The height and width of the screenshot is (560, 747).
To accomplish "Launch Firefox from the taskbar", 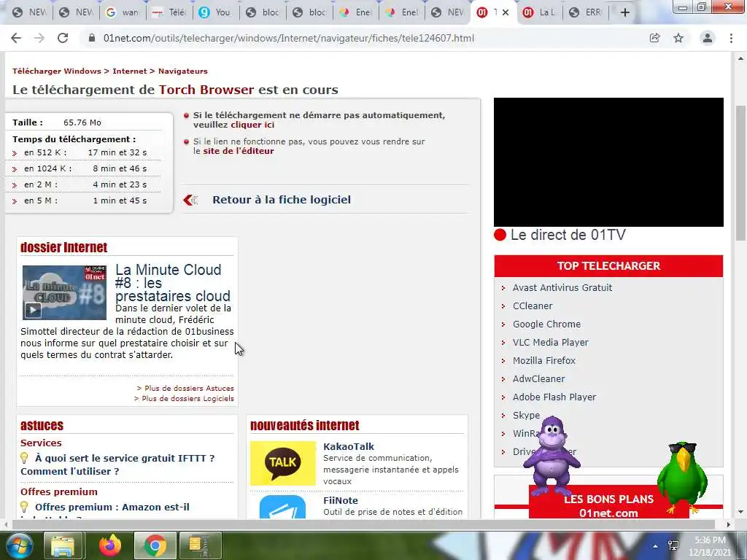I will click(110, 545).
